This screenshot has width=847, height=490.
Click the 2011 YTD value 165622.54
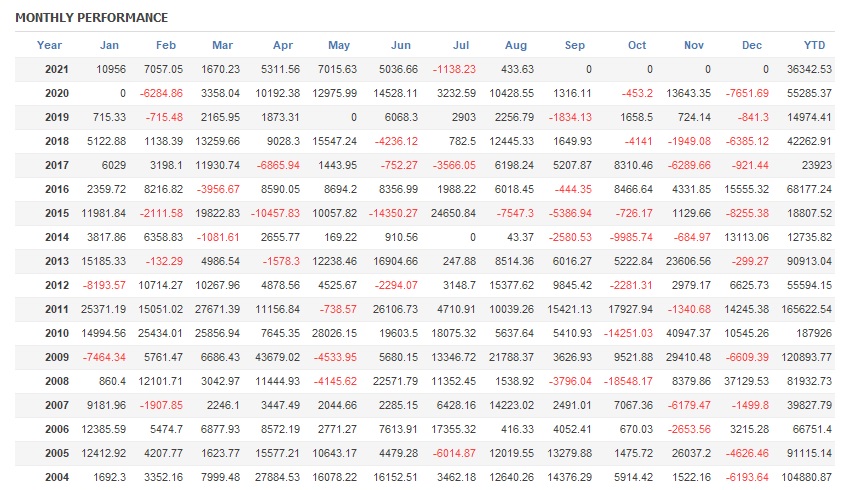tap(805, 308)
